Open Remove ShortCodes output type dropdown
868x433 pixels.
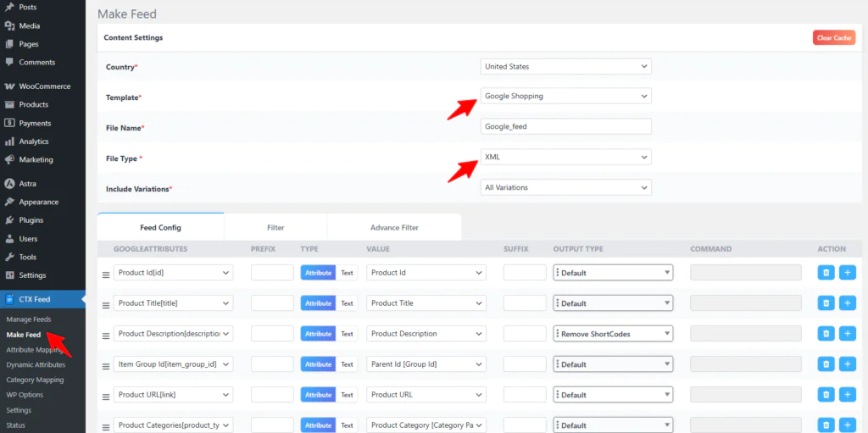point(613,334)
